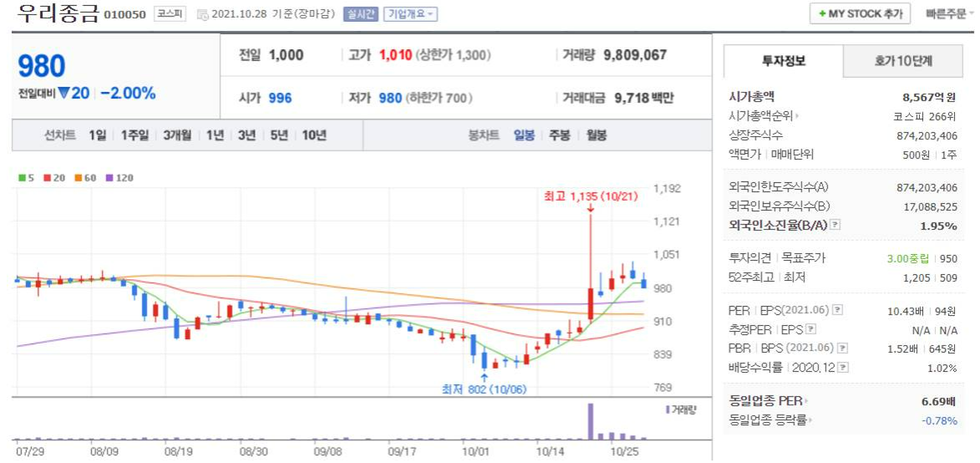The image size is (980, 463).
Task: Click the 상장주식수 row's value 874,203,406
Action: (x=927, y=135)
